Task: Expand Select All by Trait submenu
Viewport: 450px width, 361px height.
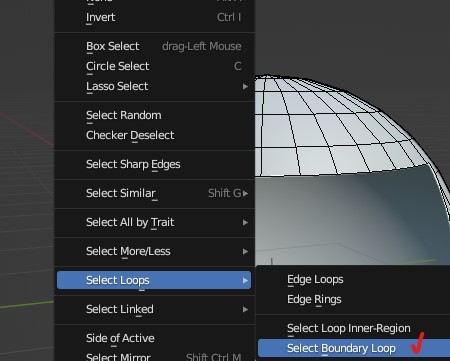Action: tap(154, 222)
